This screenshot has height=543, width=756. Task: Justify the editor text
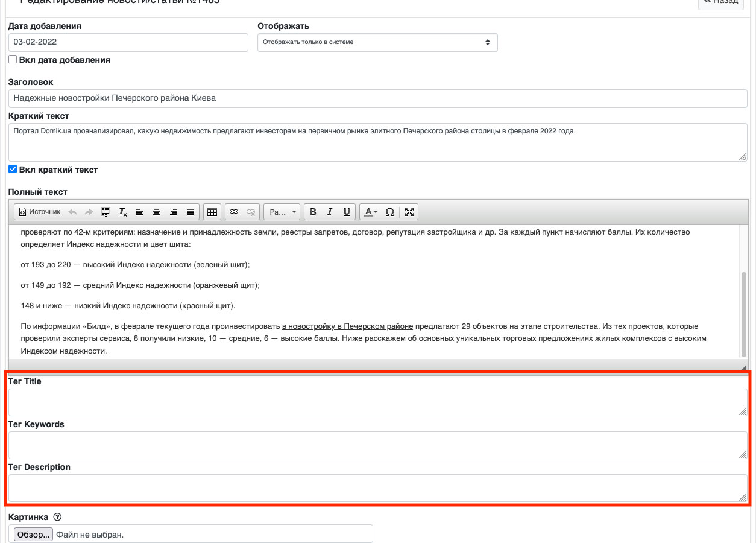pos(191,212)
